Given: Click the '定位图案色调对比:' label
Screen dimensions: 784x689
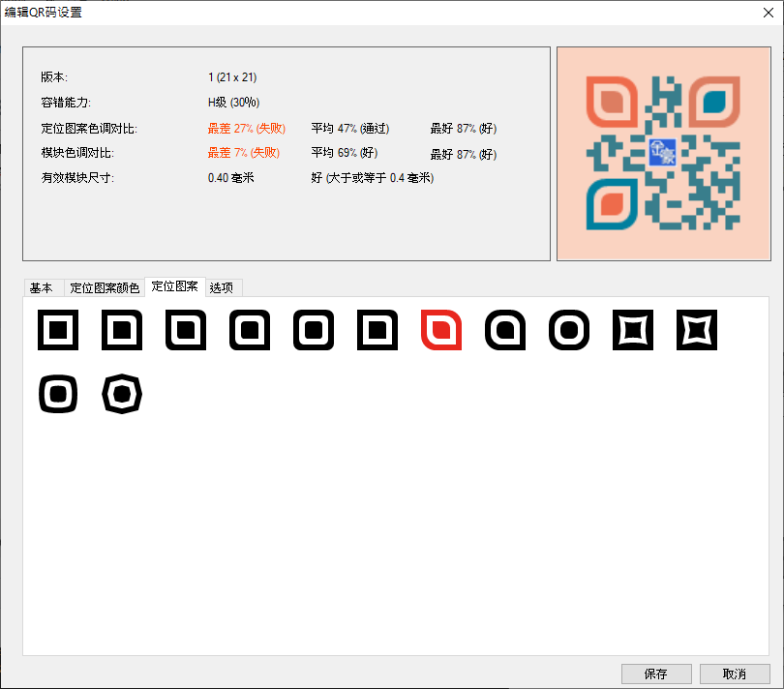Looking at the screenshot, I should point(89,129).
